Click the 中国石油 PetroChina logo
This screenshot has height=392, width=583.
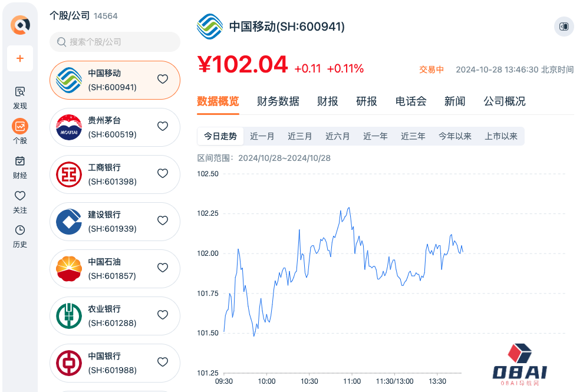69,269
